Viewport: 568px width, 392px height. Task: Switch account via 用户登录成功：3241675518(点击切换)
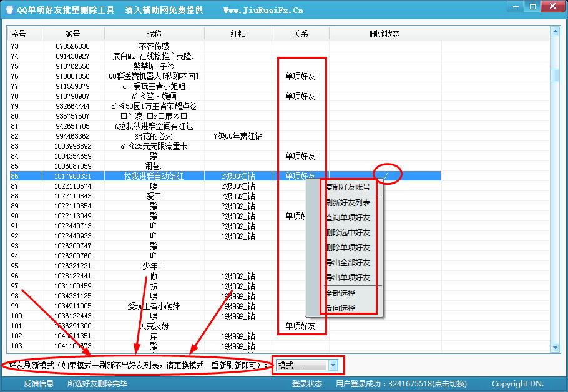click(401, 384)
